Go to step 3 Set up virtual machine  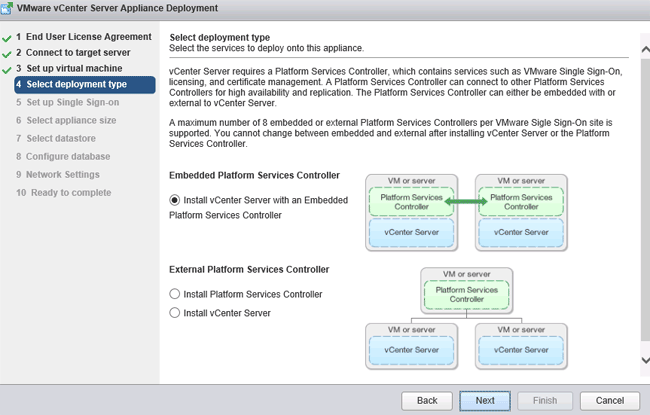(x=69, y=68)
